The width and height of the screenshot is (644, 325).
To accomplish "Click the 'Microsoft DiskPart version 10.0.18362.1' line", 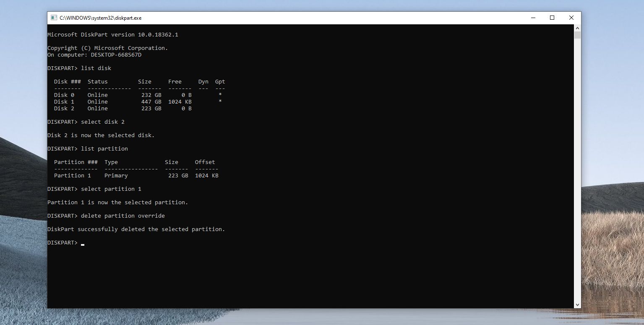I will click(113, 34).
